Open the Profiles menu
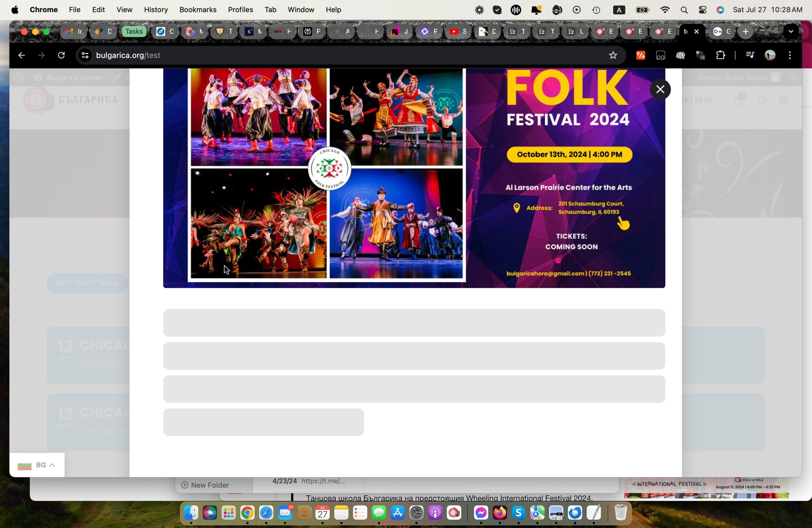 pyautogui.click(x=240, y=10)
